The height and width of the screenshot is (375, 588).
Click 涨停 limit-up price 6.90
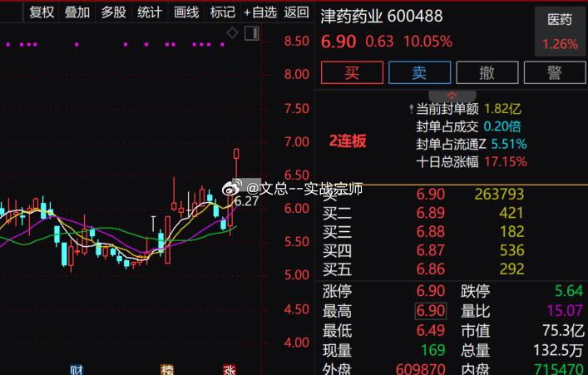431,291
